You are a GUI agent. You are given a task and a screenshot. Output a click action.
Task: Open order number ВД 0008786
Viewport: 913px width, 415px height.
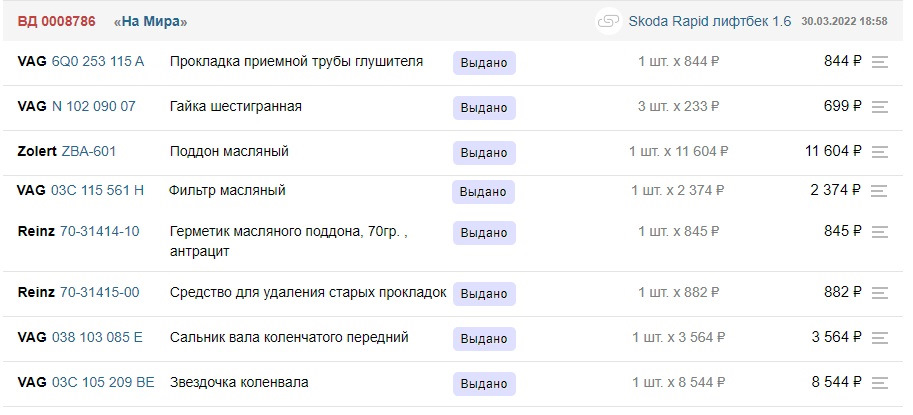[x=59, y=21]
